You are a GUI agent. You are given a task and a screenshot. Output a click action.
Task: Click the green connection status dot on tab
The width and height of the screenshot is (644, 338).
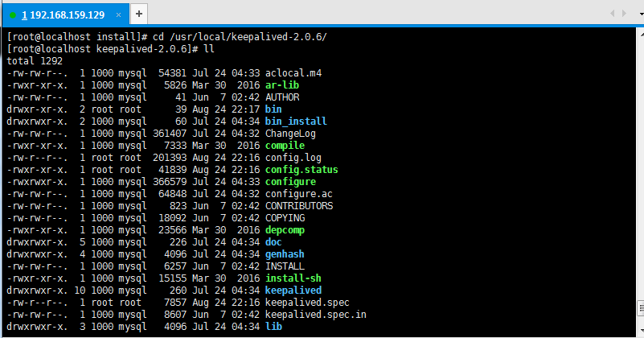(x=13, y=15)
